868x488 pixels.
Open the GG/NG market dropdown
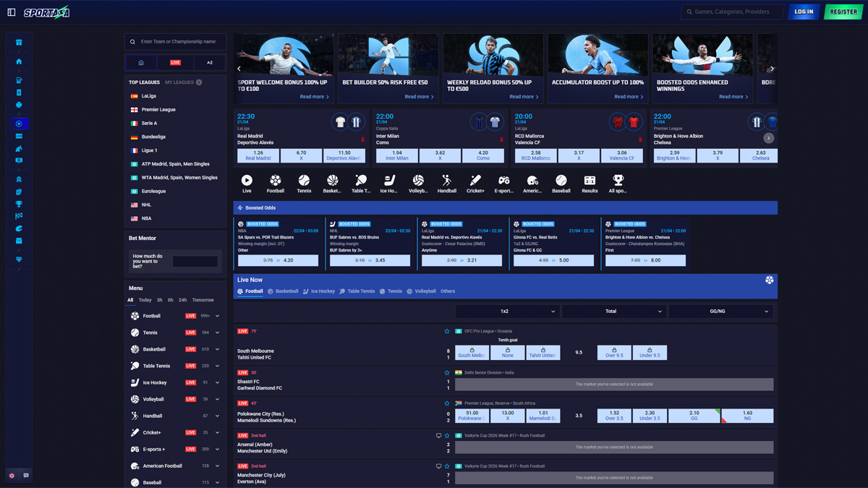click(x=721, y=312)
